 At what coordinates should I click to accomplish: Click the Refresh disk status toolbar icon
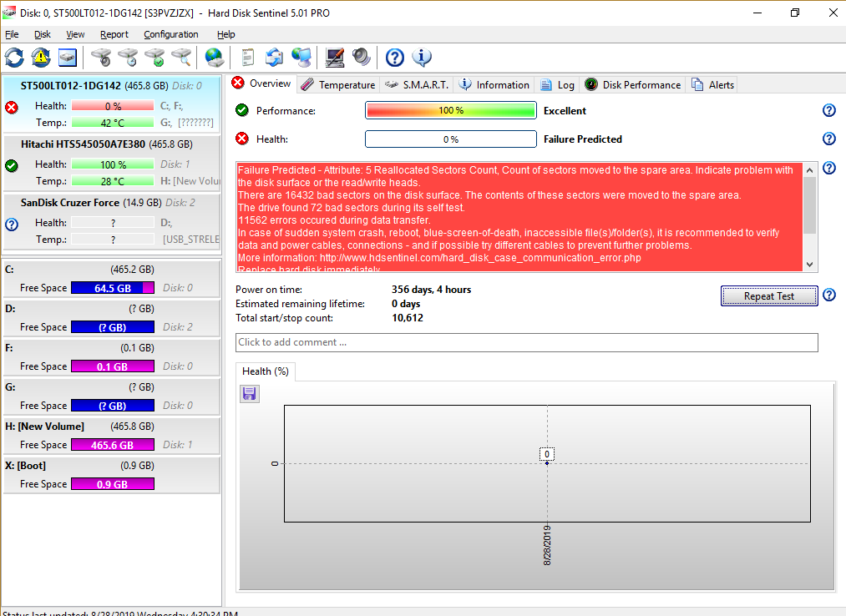pos(14,58)
